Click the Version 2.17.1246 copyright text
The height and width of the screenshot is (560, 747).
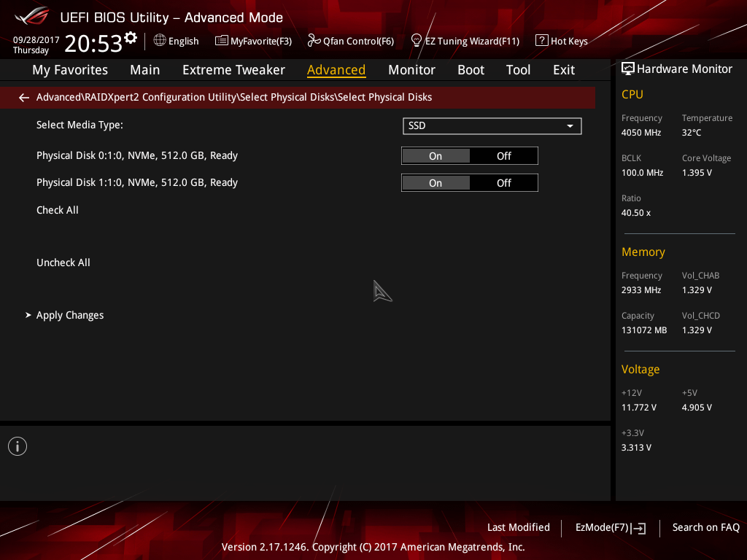373,547
